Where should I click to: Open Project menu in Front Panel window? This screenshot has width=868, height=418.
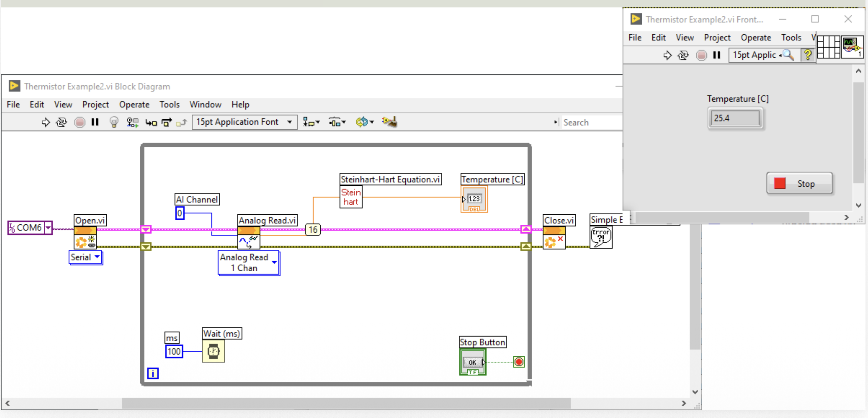(x=717, y=37)
